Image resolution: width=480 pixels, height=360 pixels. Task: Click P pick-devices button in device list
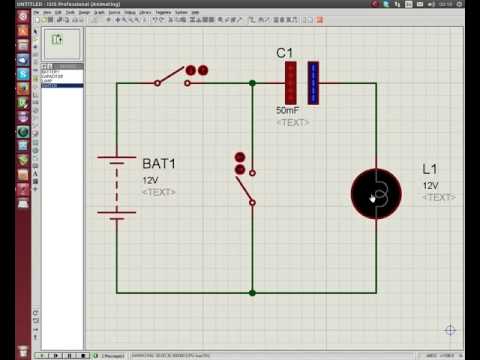click(x=44, y=66)
